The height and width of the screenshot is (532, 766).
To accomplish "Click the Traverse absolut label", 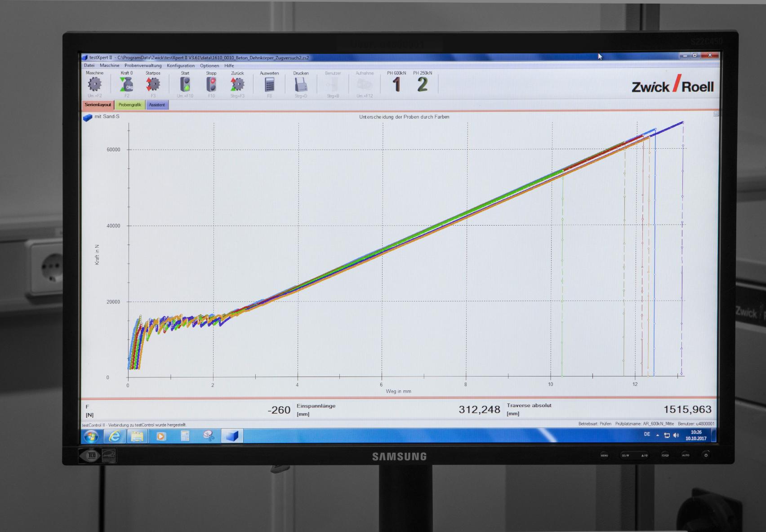I will coord(529,405).
